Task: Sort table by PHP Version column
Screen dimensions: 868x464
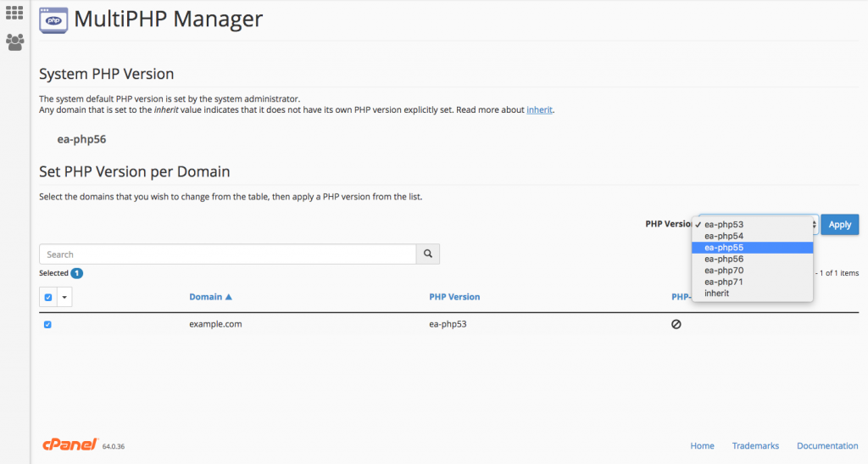Action: 454,297
